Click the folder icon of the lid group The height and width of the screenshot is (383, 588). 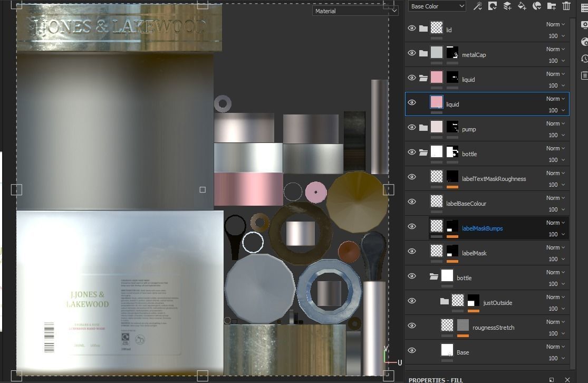coord(423,28)
